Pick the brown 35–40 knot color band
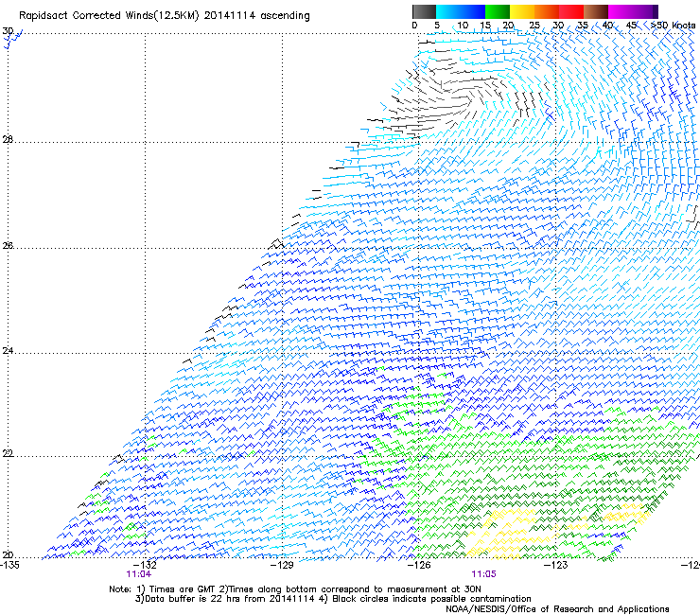This screenshot has width=700, height=615. pyautogui.click(x=596, y=11)
